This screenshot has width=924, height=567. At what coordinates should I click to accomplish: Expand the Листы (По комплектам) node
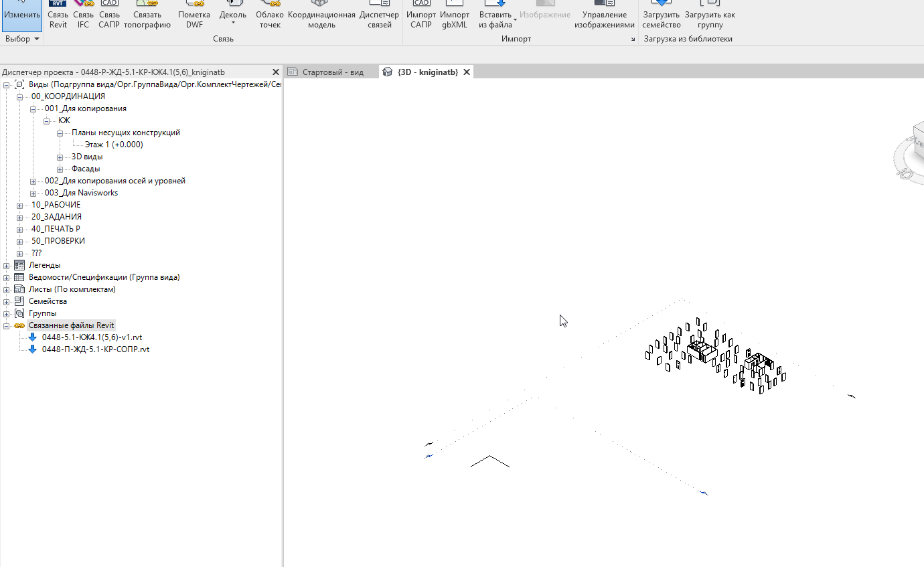click(7, 289)
